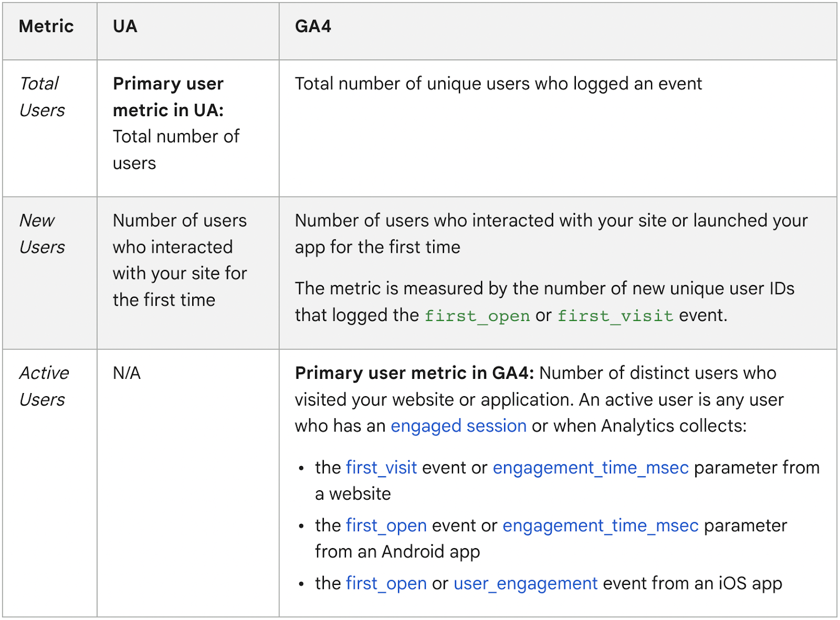Image resolution: width=840 pixels, height=620 pixels.
Task: Select the "Metric" column header
Action: click(x=46, y=26)
